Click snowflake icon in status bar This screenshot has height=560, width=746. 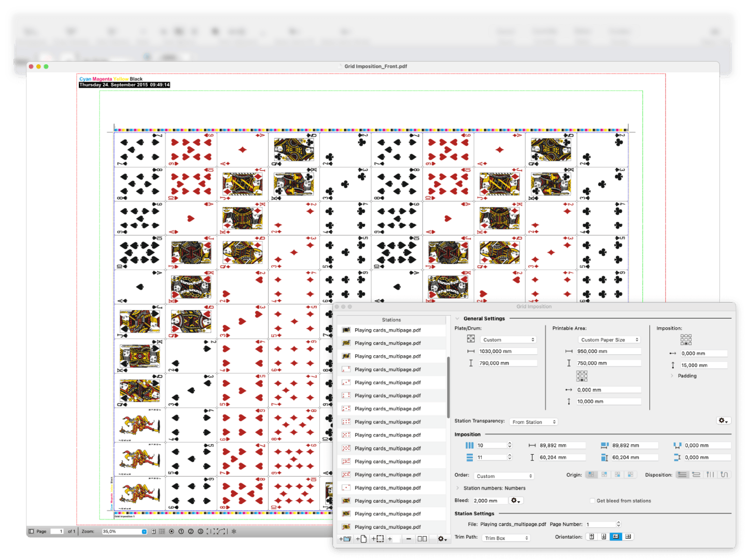(x=234, y=531)
